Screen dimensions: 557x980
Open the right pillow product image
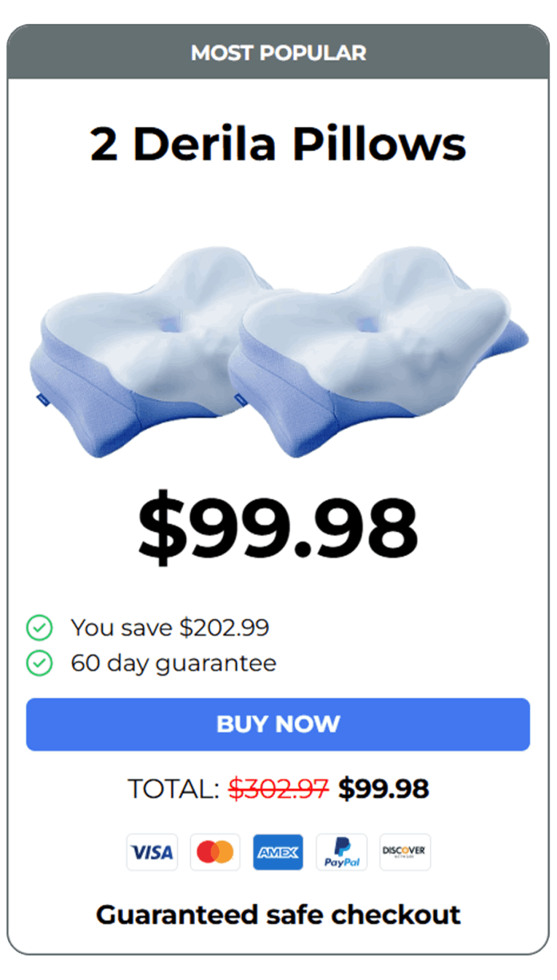point(379,350)
